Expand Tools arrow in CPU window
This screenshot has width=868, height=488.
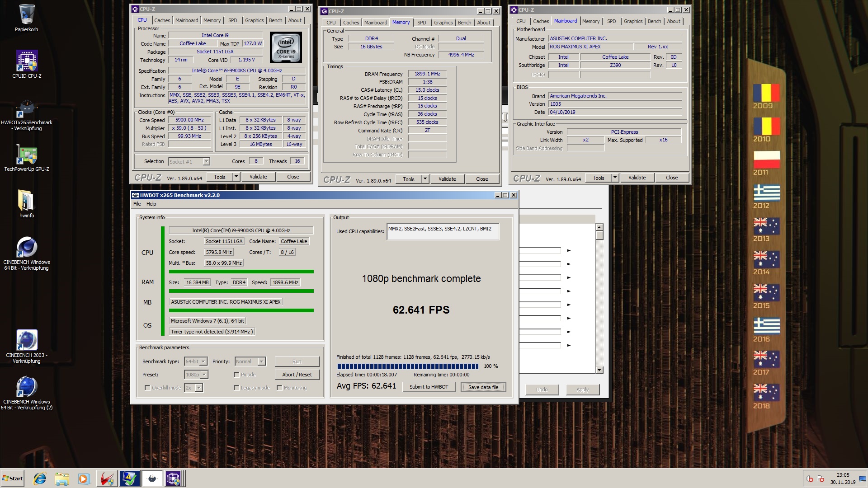point(236,177)
